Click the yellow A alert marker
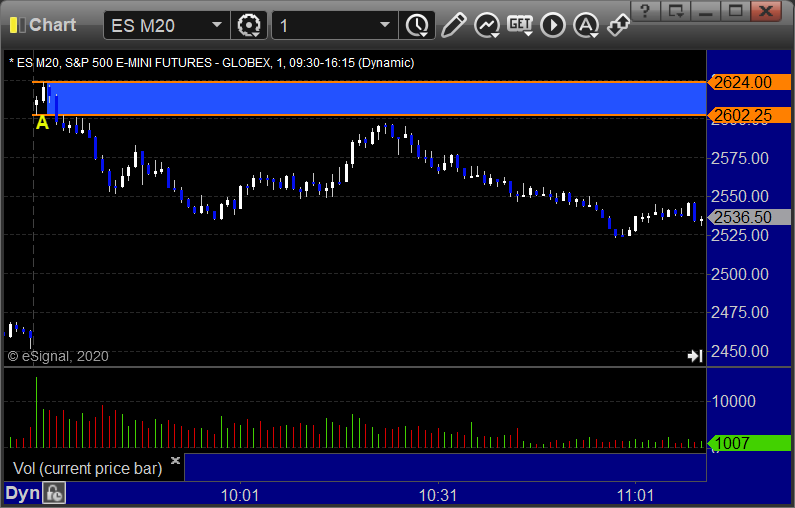This screenshot has width=795, height=508. 42,122
